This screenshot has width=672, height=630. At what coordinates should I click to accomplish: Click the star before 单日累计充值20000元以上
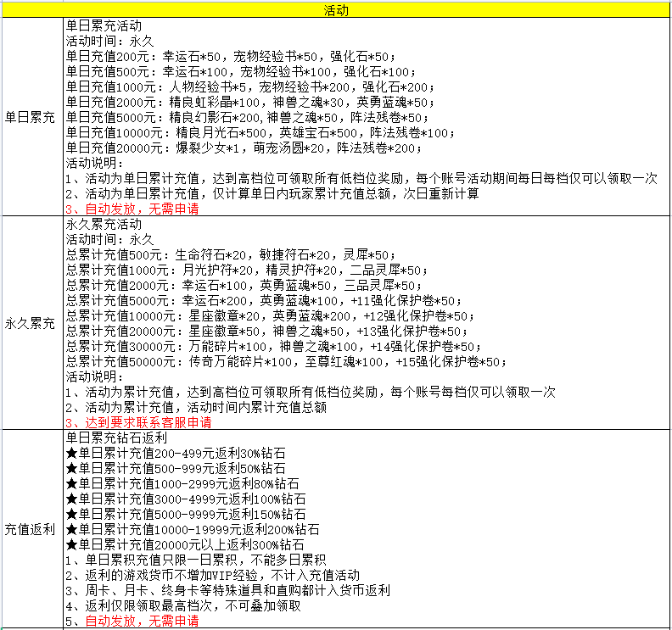[71, 544]
